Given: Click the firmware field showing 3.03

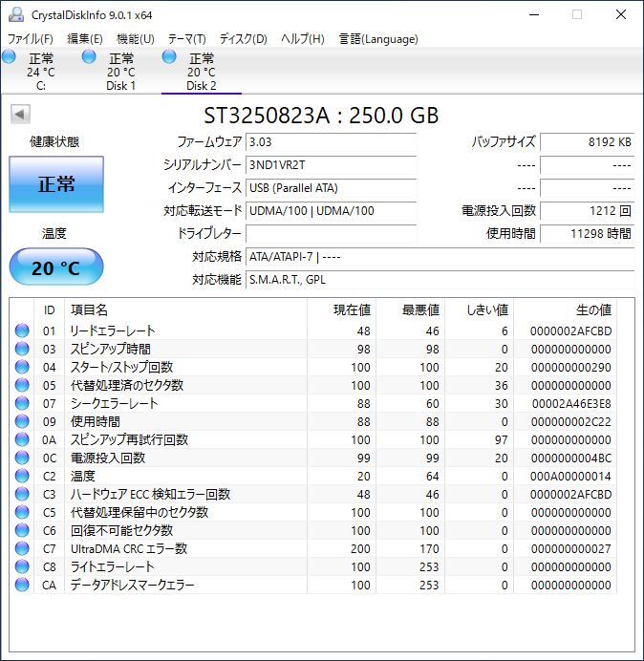Looking at the screenshot, I should pos(331,142).
